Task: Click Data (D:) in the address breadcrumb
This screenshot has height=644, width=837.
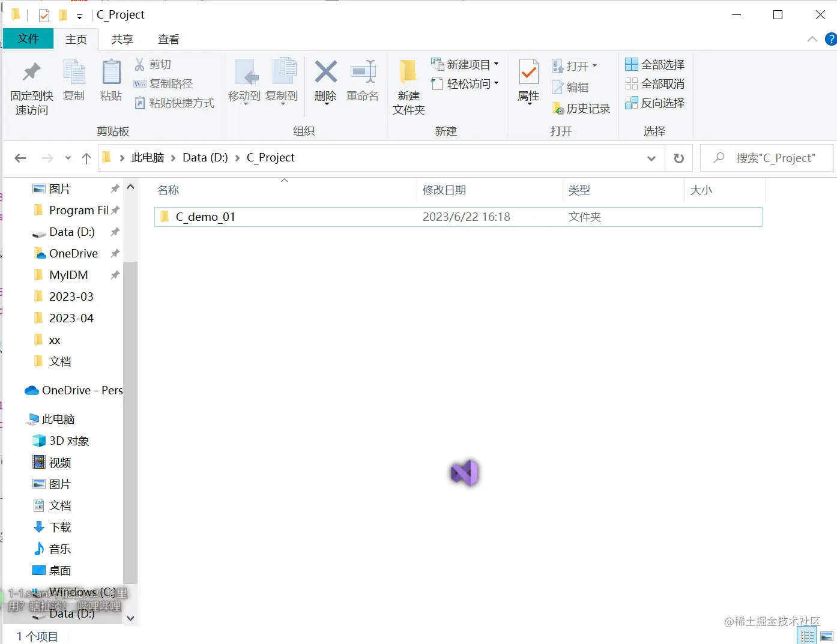Action: [205, 158]
